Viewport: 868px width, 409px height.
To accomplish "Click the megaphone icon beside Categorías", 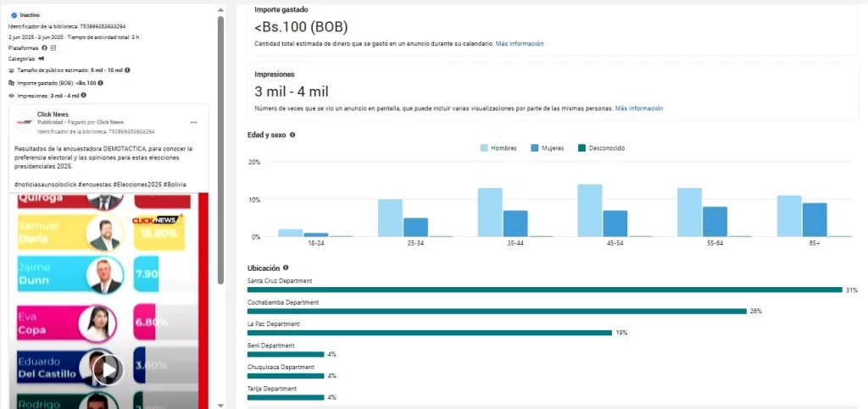I will click(42, 59).
